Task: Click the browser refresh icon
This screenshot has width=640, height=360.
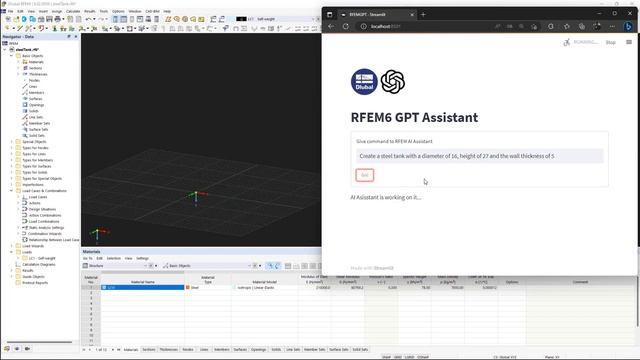Action: (x=346, y=26)
